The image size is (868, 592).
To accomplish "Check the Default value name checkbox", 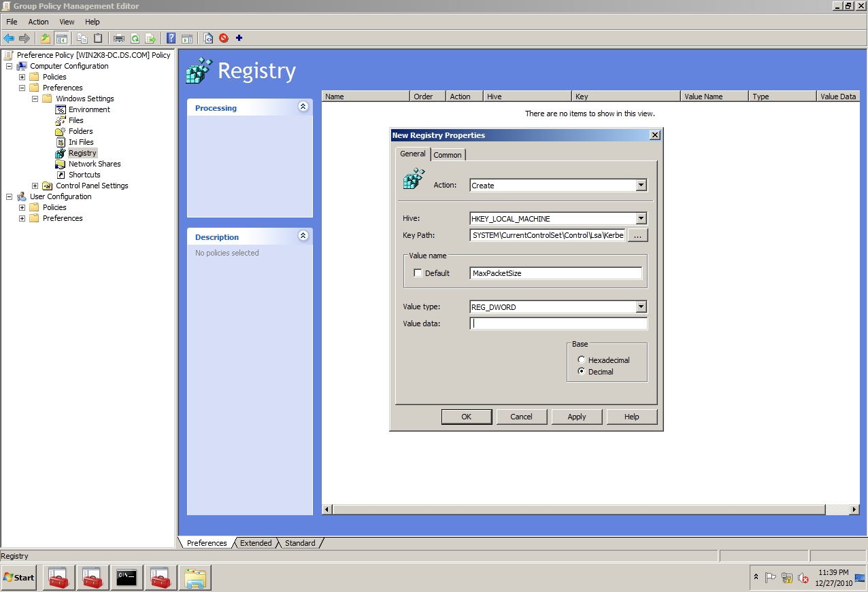I will click(418, 273).
